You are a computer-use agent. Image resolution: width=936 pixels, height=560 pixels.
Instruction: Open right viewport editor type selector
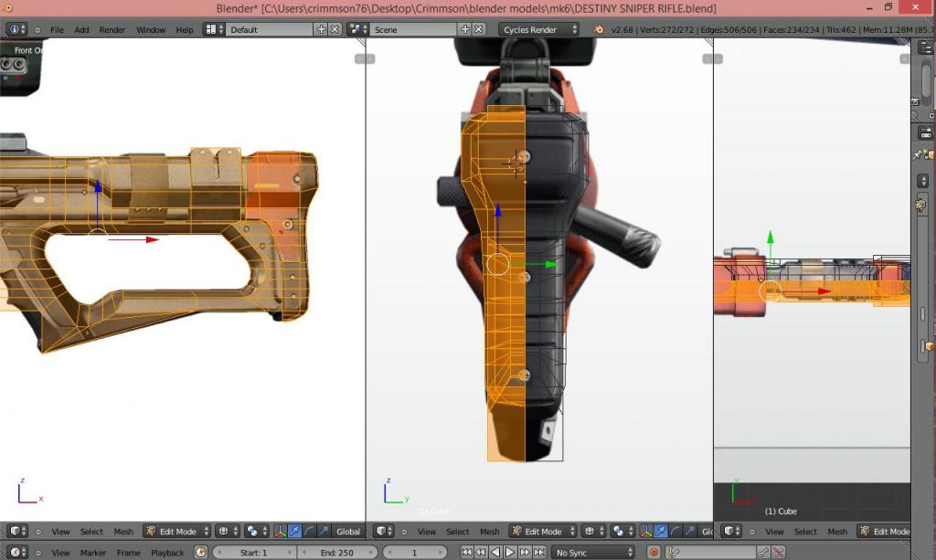pos(731,531)
